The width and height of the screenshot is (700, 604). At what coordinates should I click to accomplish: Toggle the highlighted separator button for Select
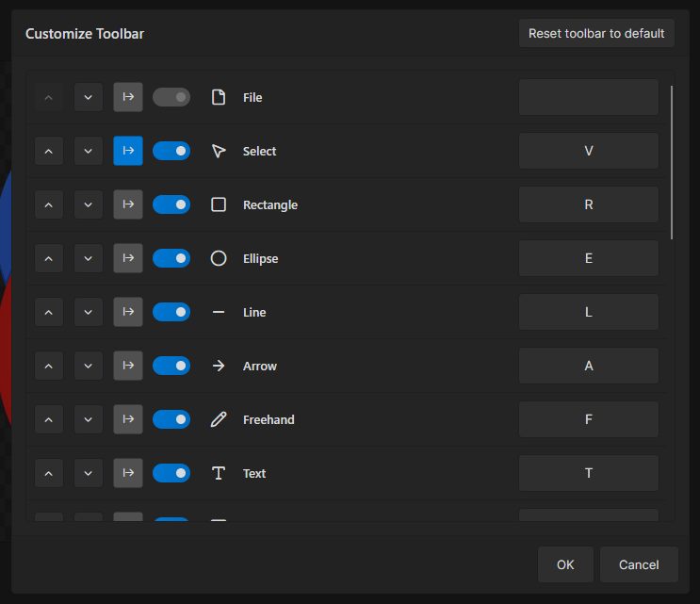pyautogui.click(x=128, y=151)
